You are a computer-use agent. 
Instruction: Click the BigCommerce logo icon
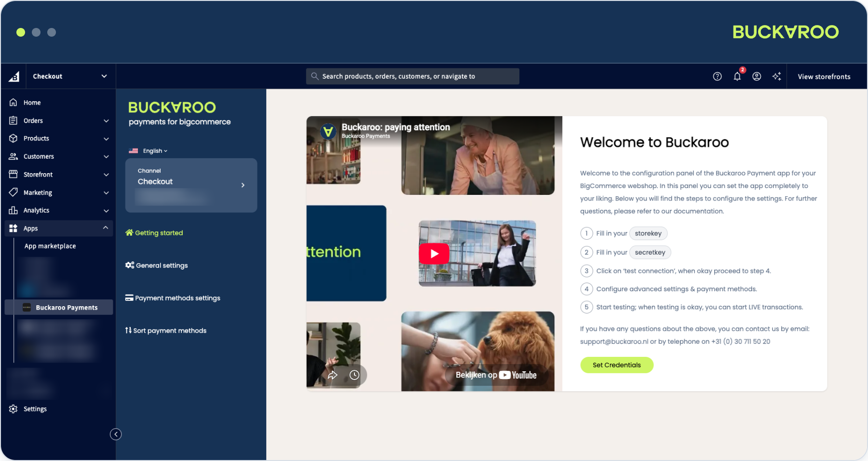pos(14,76)
